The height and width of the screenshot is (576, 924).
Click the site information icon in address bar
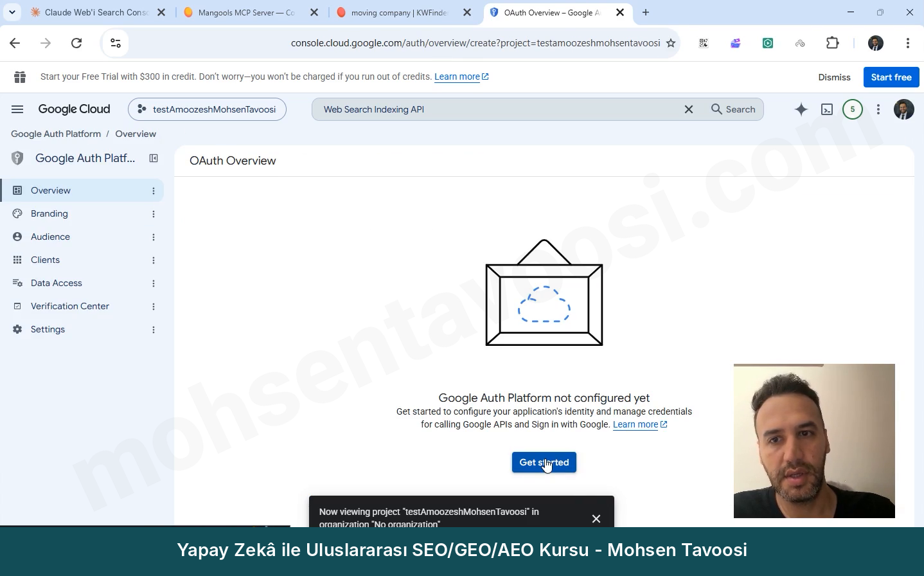pyautogui.click(x=116, y=43)
